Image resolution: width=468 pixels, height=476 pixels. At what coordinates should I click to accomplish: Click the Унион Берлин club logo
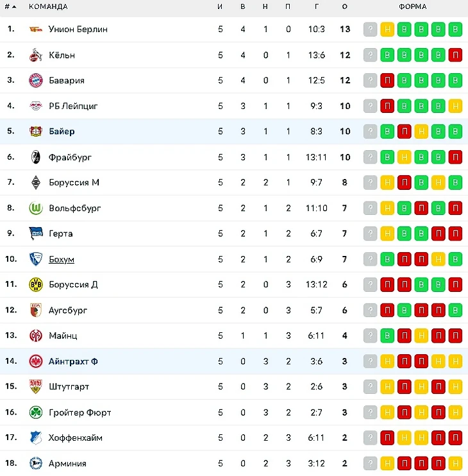click(35, 30)
